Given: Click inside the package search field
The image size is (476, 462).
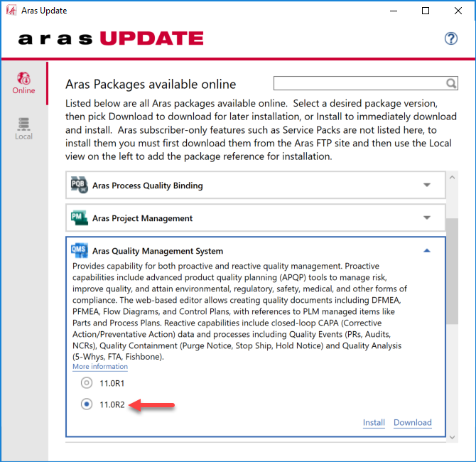Looking at the screenshot, I should pos(359,84).
